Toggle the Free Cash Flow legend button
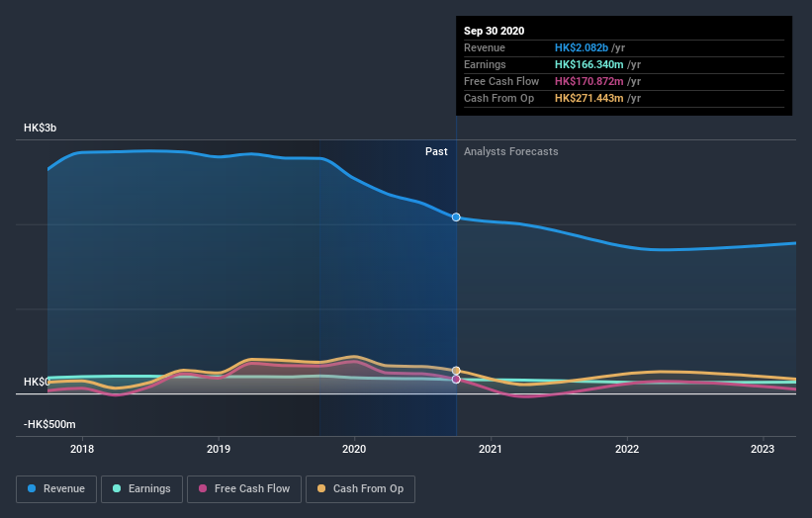The height and width of the screenshot is (518, 812). pos(244,489)
